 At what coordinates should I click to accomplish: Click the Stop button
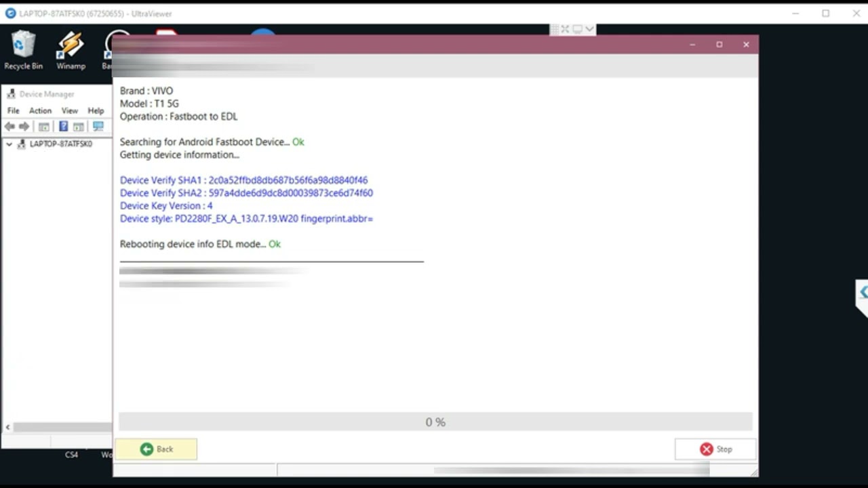715,449
